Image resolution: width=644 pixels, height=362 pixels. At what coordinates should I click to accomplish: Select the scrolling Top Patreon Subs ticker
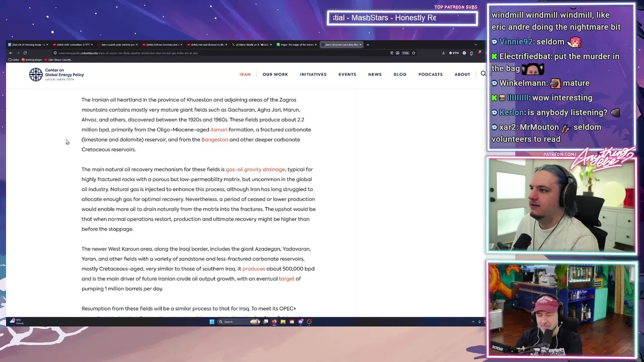pyautogui.click(x=402, y=18)
